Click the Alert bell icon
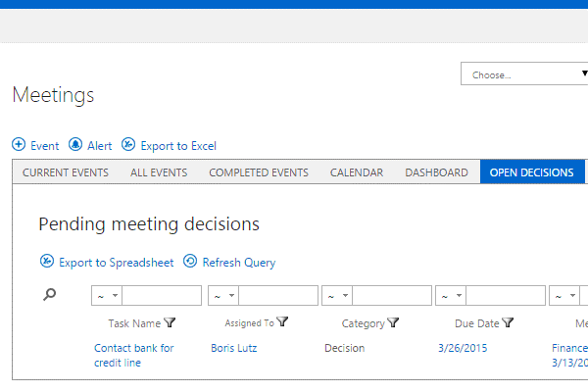 pos(75,144)
